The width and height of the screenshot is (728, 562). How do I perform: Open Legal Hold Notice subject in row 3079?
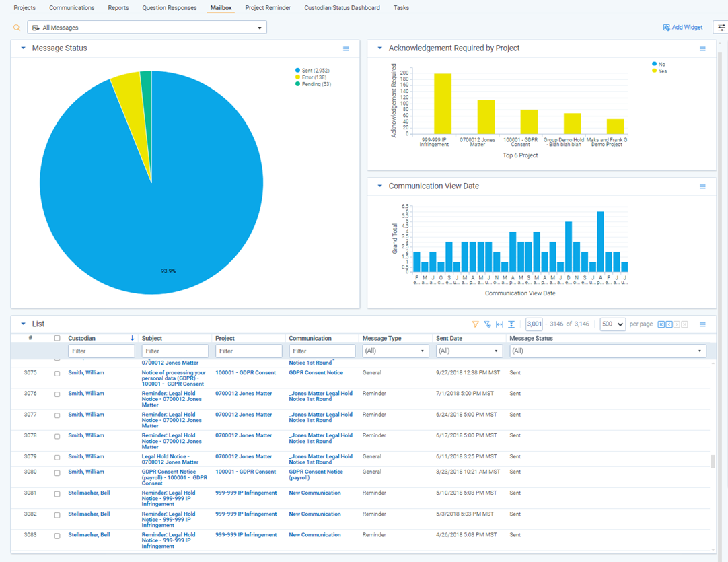point(170,459)
